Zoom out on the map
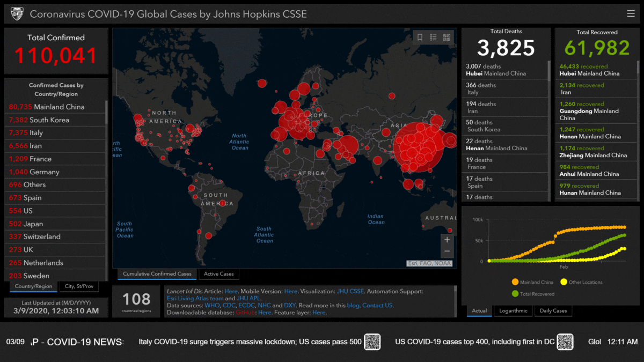This screenshot has height=362, width=644. 447,252
